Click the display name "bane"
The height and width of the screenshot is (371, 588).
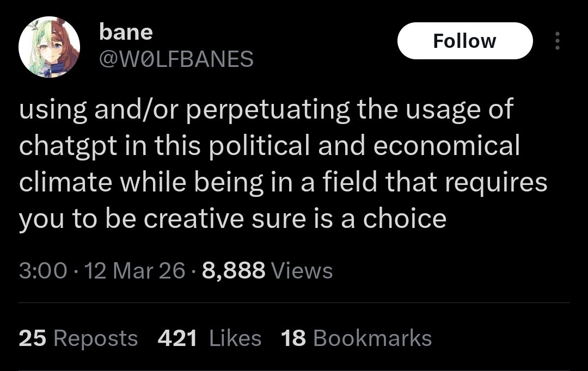tap(126, 32)
